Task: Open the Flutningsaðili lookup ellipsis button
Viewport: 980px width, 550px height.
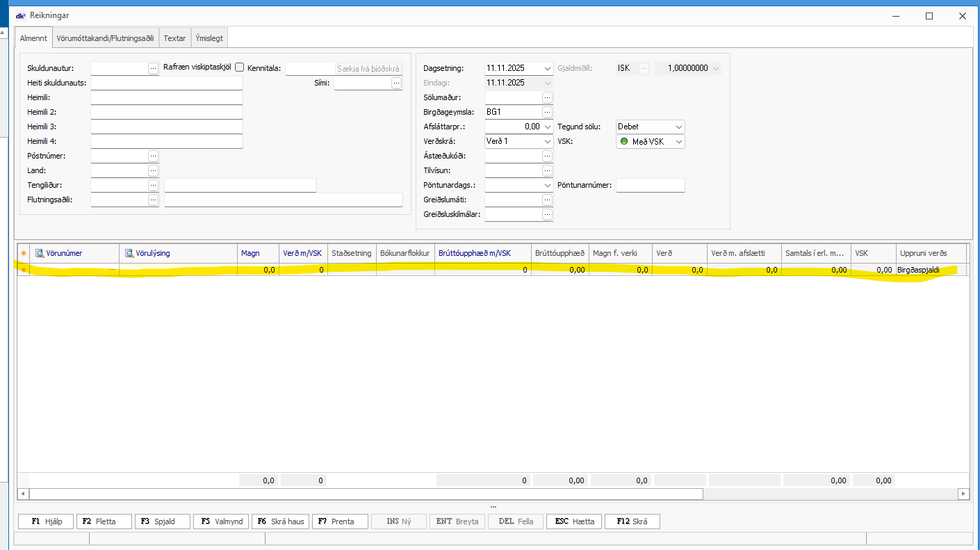Action: click(x=154, y=200)
